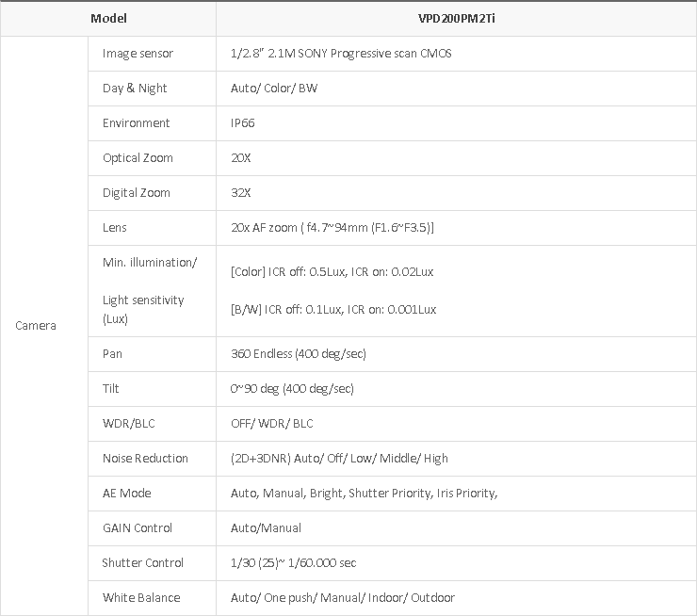
Task: Select the Tilt row label
Action: pyautogui.click(x=111, y=389)
